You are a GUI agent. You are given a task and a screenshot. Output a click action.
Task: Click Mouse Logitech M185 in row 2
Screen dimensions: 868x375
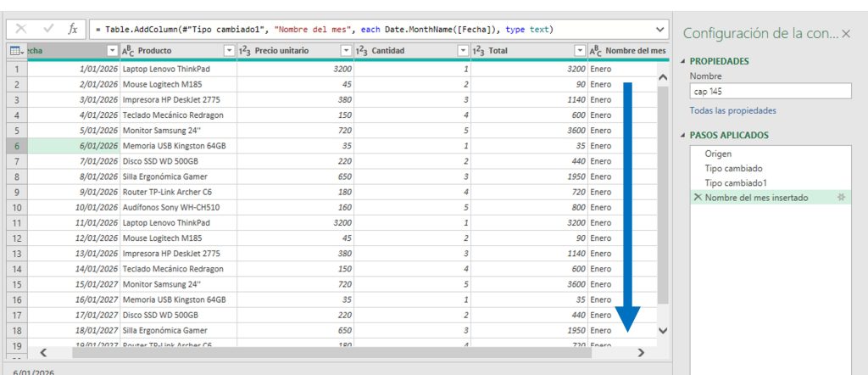178,85
